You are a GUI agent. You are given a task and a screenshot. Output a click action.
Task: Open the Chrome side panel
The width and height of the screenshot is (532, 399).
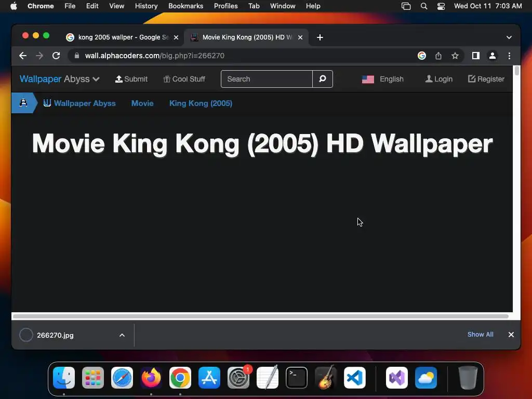pyautogui.click(x=476, y=56)
